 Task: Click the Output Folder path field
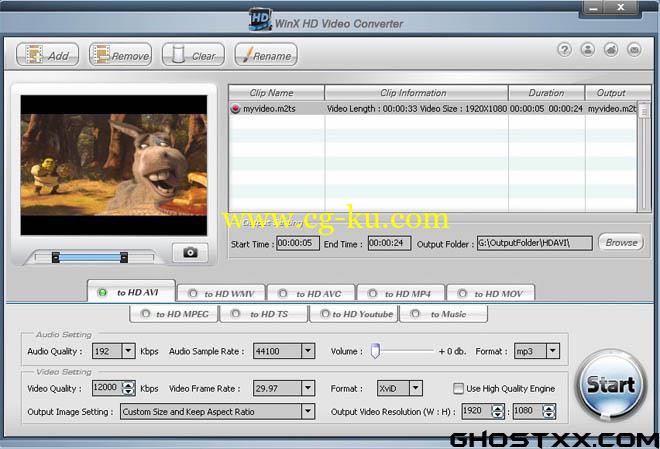pos(535,243)
